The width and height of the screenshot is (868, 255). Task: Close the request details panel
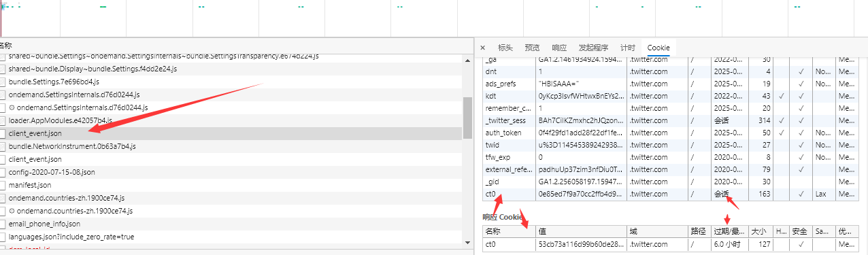tap(482, 48)
